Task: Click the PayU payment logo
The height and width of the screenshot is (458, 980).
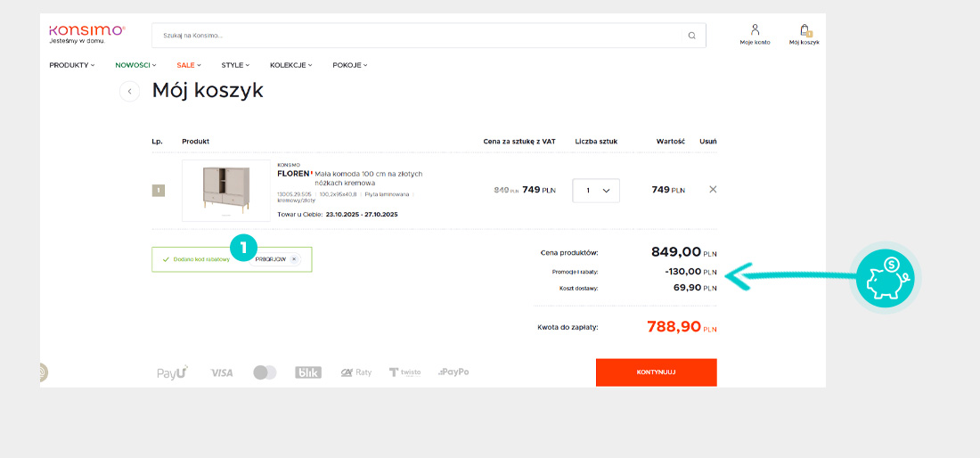Action: coord(172,372)
